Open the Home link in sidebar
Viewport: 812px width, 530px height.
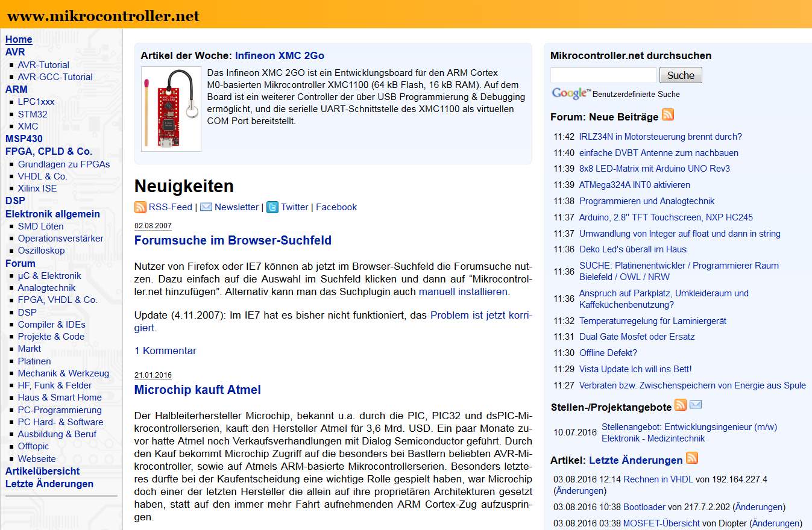(x=19, y=40)
